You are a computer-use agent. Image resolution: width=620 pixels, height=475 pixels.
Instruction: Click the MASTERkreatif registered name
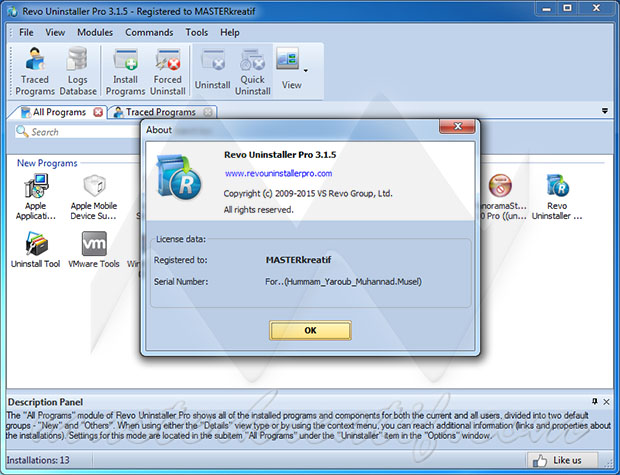pos(299,260)
